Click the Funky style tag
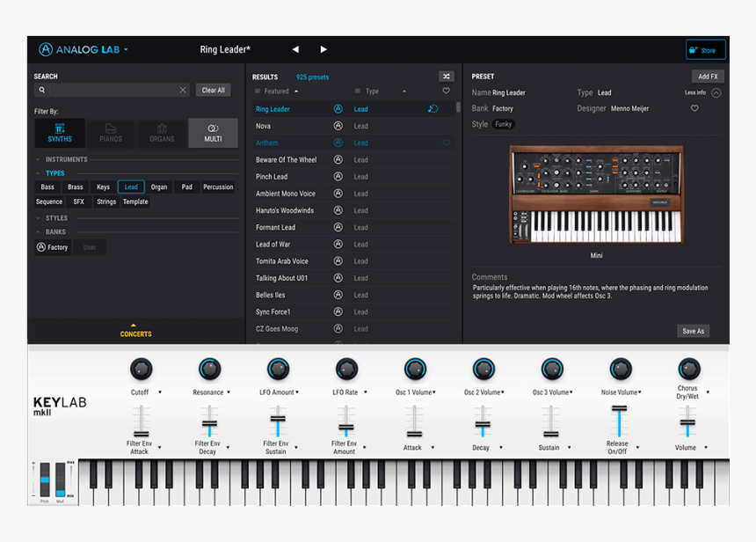This screenshot has width=756, height=542. (x=503, y=124)
